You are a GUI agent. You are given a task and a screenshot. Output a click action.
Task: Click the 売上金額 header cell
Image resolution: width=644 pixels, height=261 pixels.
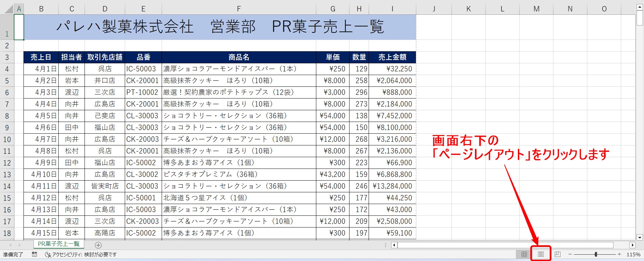392,57
